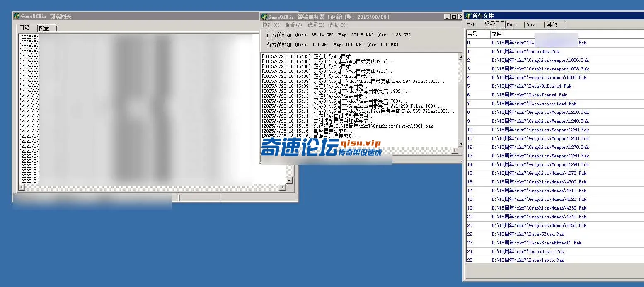Select log line with Pak:565 Files:188
The width and height of the screenshot is (644, 287).
click(358, 111)
